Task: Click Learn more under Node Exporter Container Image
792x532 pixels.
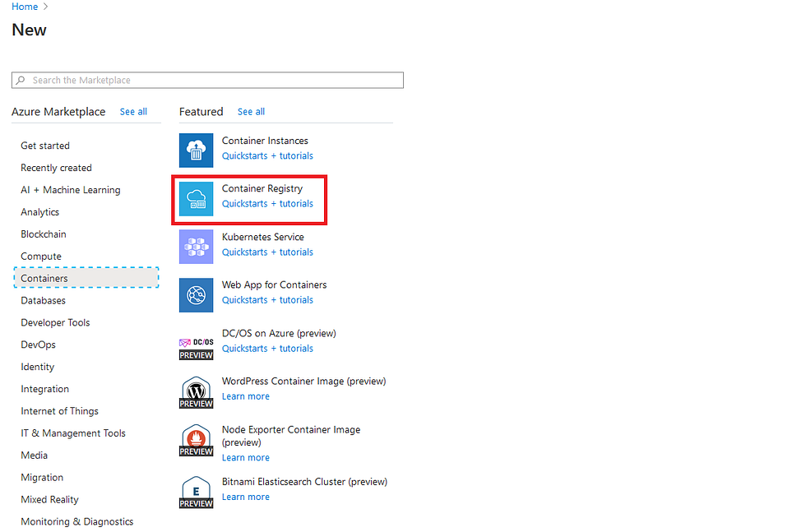Action: tap(245, 458)
